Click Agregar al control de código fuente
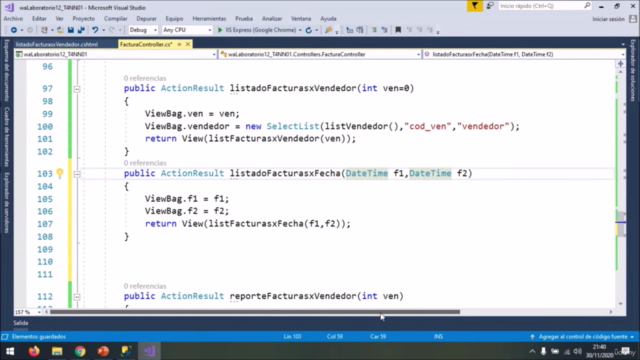640x360 pixels. pos(583,337)
